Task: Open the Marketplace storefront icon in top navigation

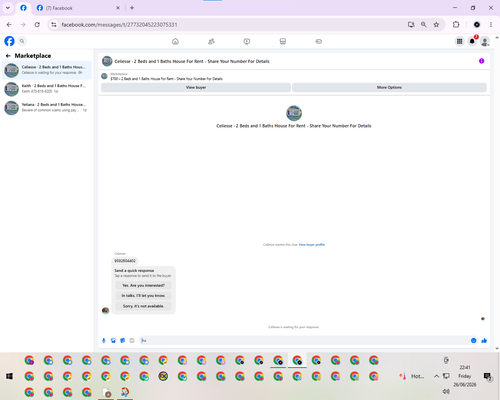Action: [283, 41]
